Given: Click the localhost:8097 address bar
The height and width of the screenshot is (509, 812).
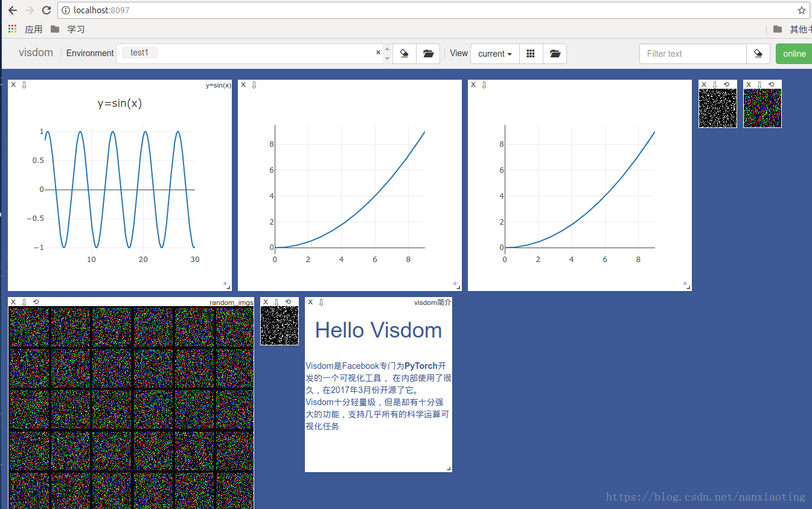Looking at the screenshot, I should (x=433, y=10).
